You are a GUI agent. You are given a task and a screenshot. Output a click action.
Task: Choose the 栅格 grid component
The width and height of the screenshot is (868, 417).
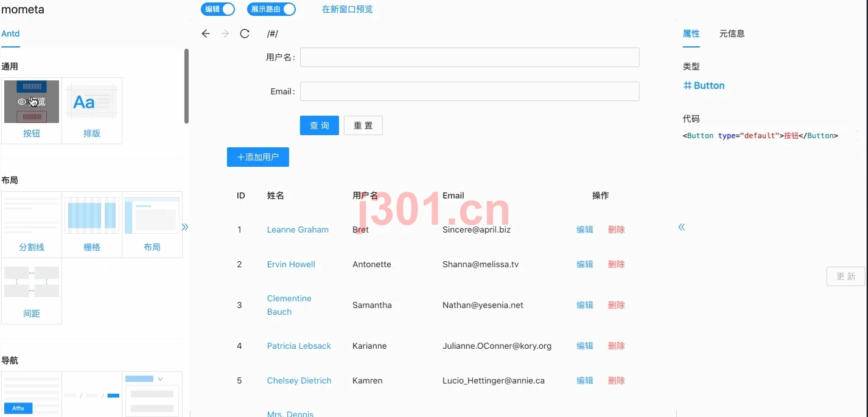pos(92,225)
